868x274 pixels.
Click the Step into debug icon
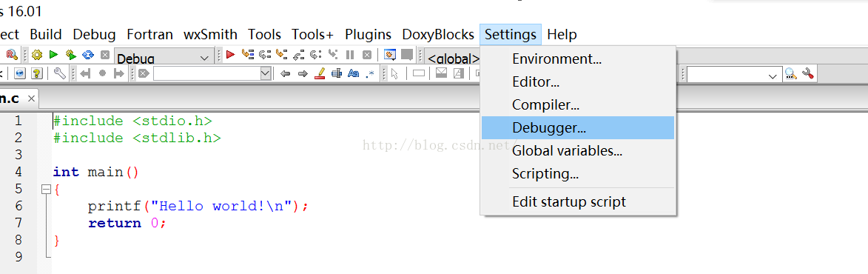point(282,54)
